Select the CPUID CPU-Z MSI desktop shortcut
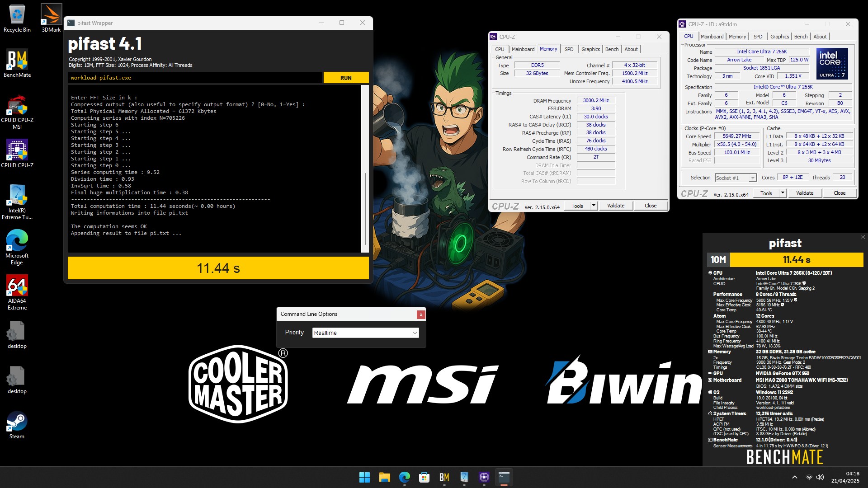The width and height of the screenshot is (868, 488). (x=17, y=112)
